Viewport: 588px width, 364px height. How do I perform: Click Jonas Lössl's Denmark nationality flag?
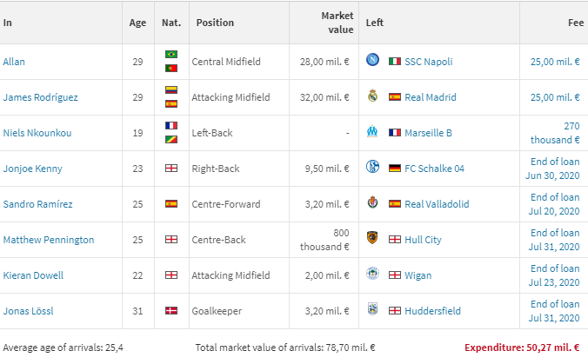[x=170, y=311]
